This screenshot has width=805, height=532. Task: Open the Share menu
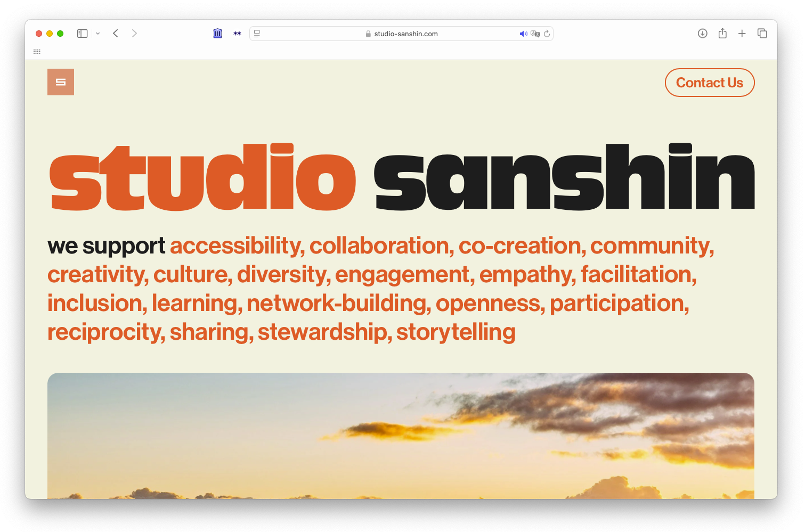[x=722, y=34]
